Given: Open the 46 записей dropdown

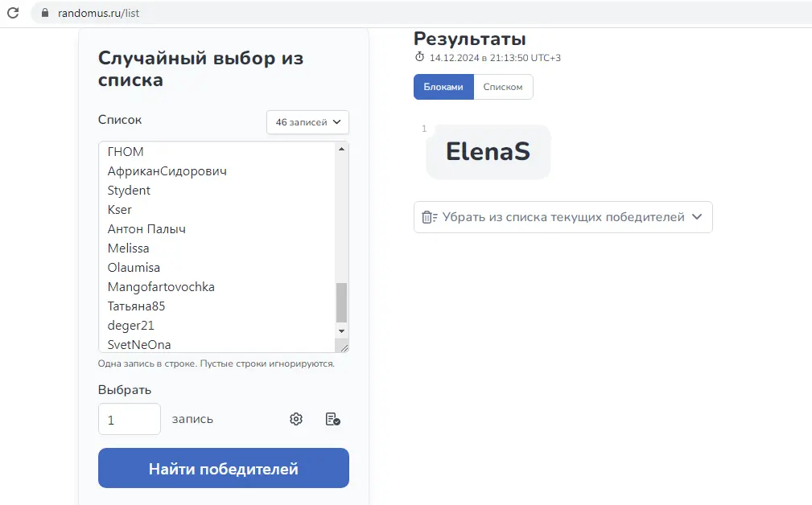Looking at the screenshot, I should point(307,122).
